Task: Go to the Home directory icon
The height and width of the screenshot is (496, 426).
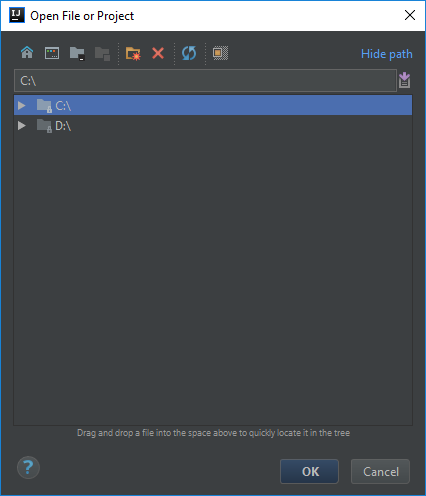Action: coord(27,53)
